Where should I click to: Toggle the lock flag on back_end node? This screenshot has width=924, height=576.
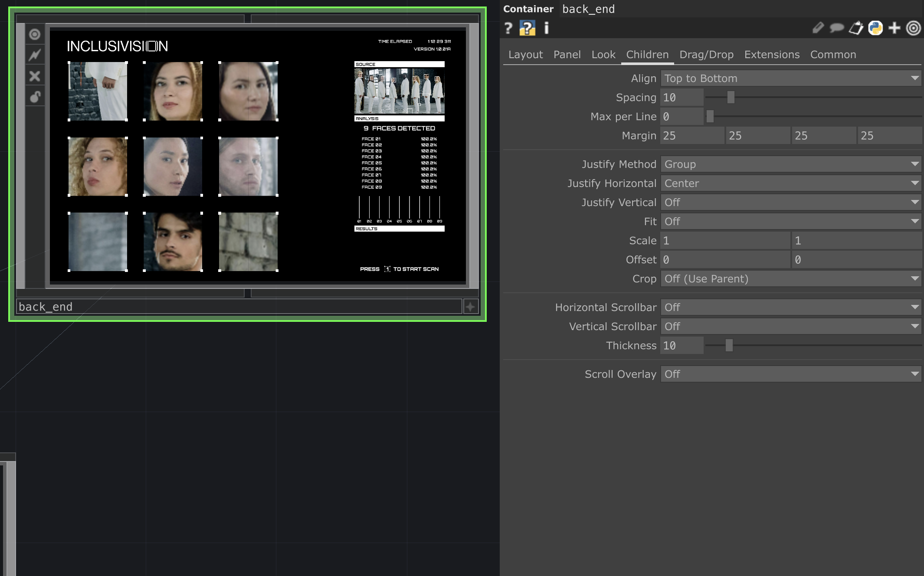[x=35, y=97]
